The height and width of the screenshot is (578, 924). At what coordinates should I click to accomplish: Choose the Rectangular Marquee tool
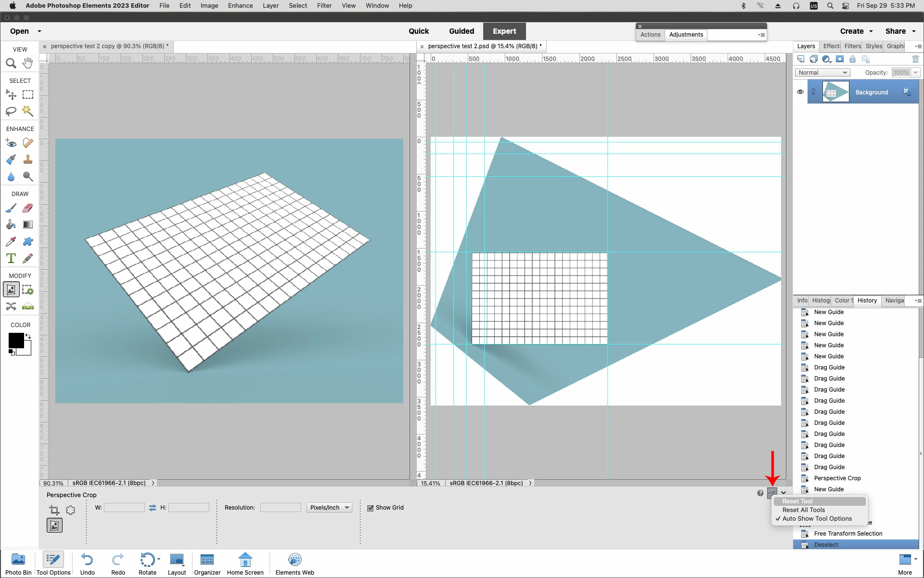coord(28,94)
